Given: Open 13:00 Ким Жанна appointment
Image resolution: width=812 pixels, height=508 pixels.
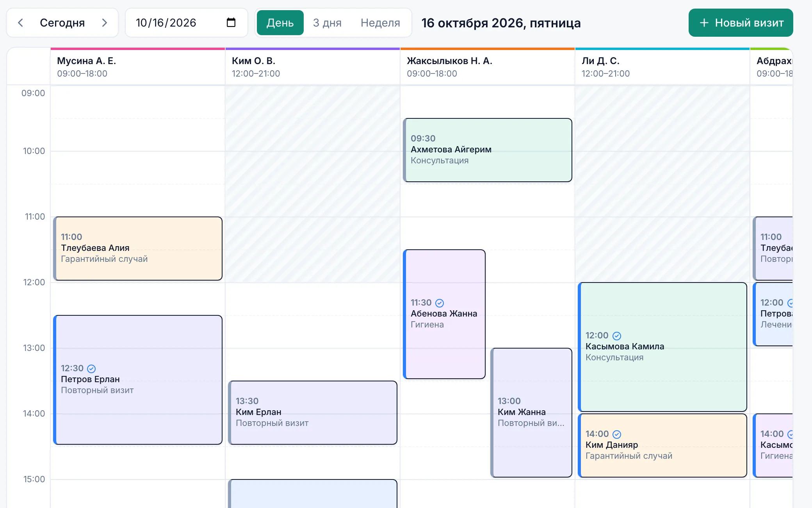Looking at the screenshot, I should tap(531, 413).
